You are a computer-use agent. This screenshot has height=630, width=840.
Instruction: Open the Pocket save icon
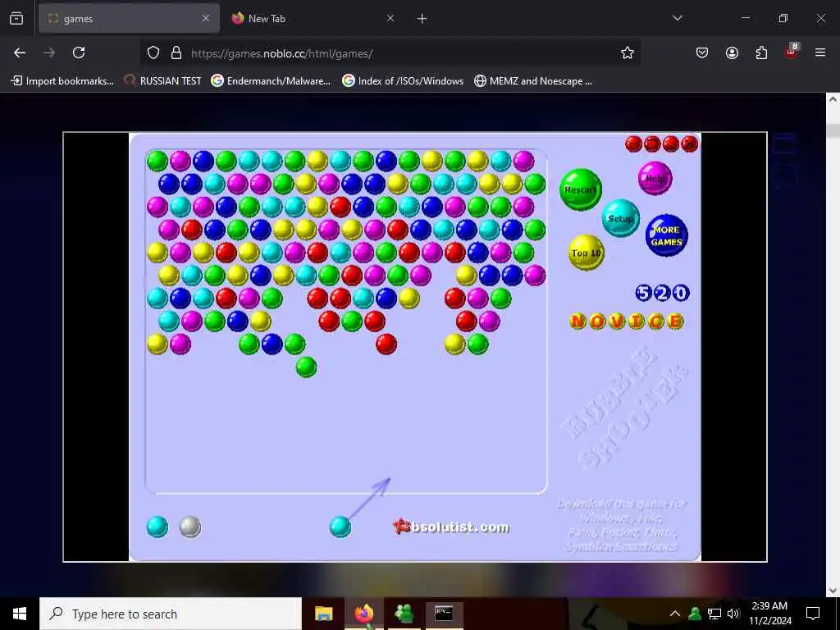[x=702, y=52]
